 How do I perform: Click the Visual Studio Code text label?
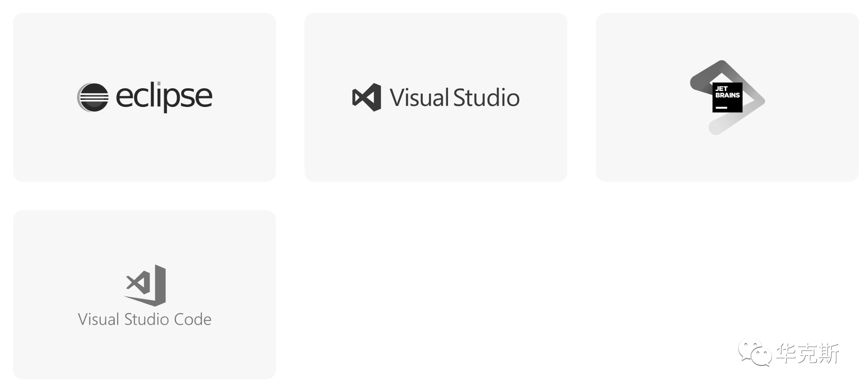145,319
